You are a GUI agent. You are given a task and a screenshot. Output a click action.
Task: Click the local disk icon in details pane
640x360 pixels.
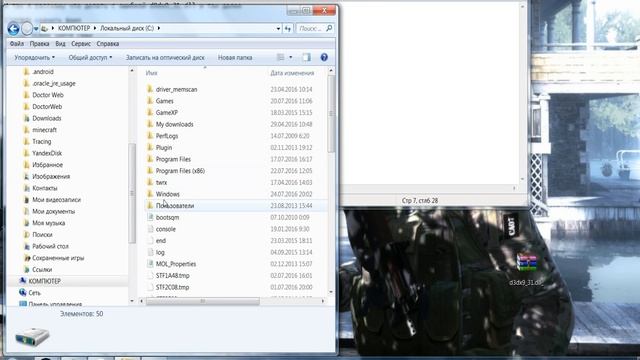pyautogui.click(x=32, y=336)
